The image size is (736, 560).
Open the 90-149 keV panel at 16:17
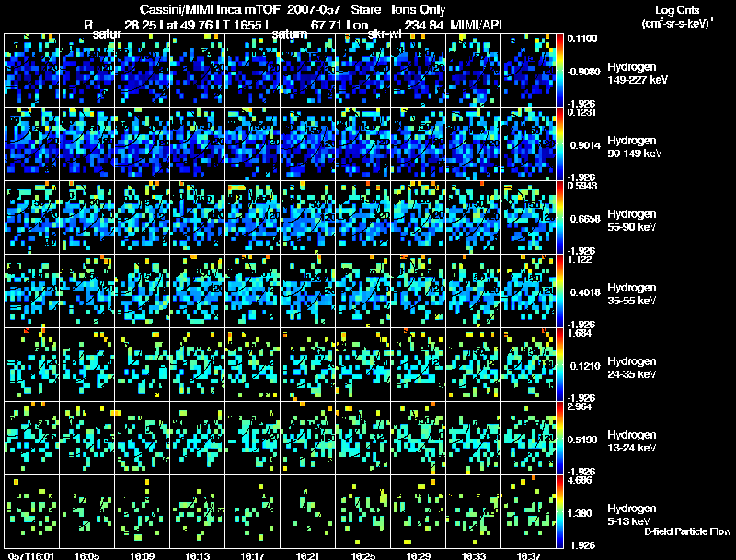[252, 144]
